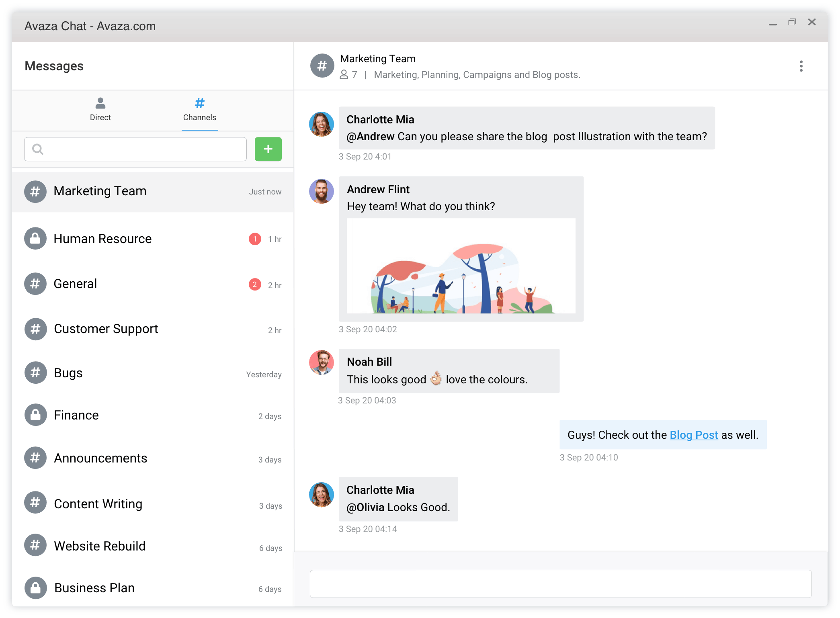Click the message input field at bottom
The height and width of the screenshot is (618, 840).
coord(561,584)
